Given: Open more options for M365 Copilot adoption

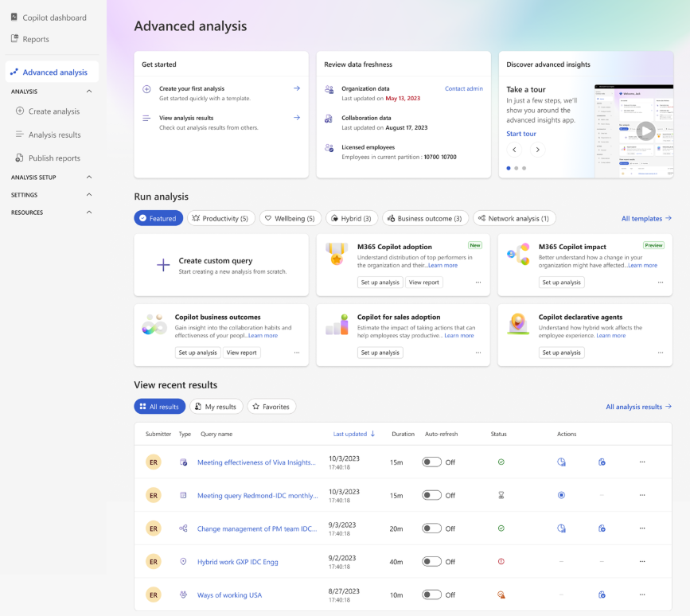Looking at the screenshot, I should tap(478, 283).
